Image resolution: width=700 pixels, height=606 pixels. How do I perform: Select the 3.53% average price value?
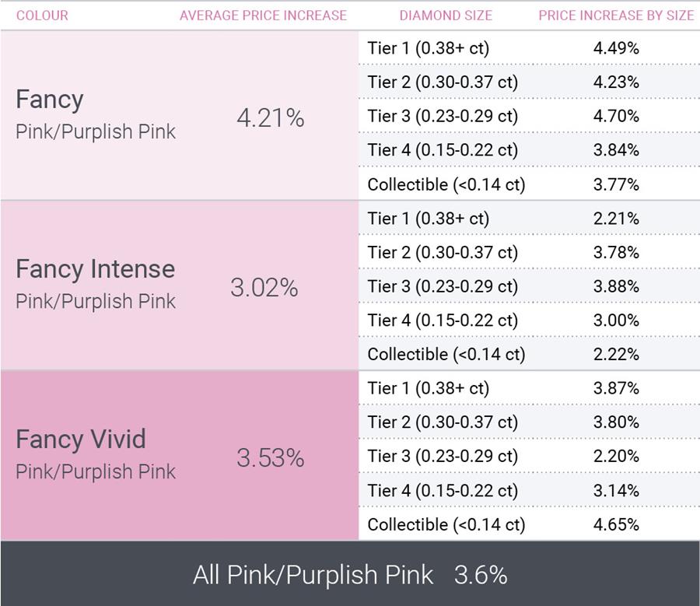271,458
